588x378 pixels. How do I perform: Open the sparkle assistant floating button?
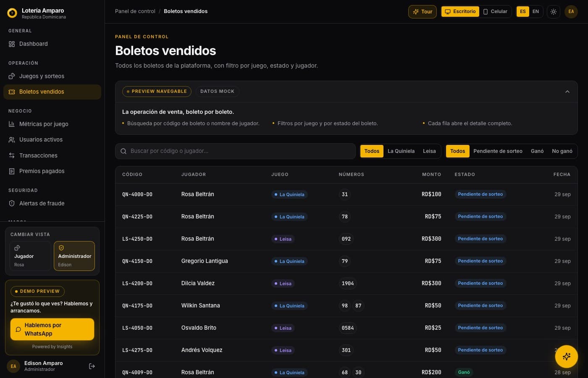pyautogui.click(x=566, y=357)
